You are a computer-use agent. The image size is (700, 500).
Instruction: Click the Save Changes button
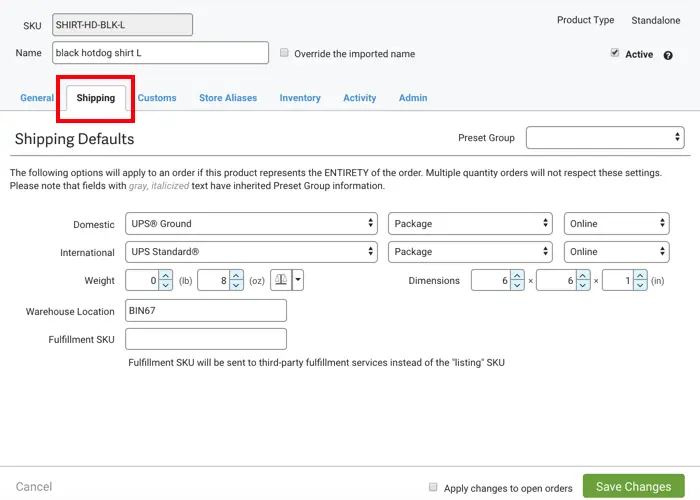coord(633,486)
